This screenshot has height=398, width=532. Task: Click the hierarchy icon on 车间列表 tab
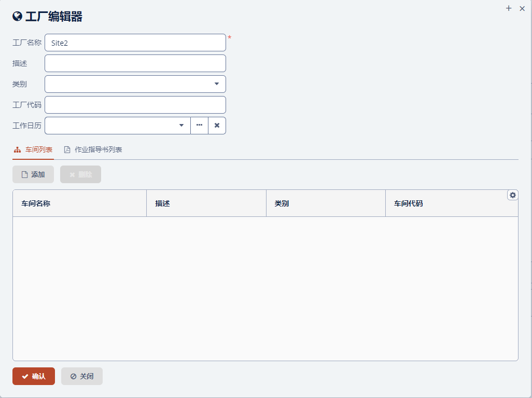click(17, 150)
